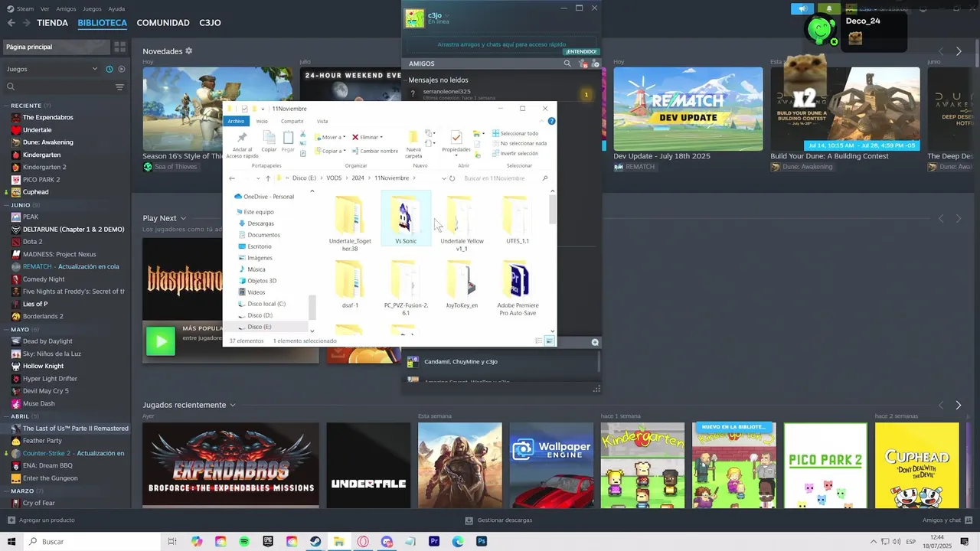Switch Explorer to details view
980x551 pixels.
(x=539, y=341)
